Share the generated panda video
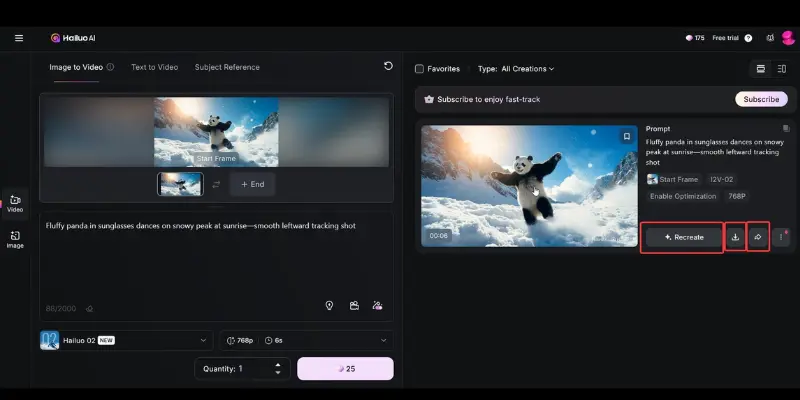The width and height of the screenshot is (800, 400). tap(758, 237)
